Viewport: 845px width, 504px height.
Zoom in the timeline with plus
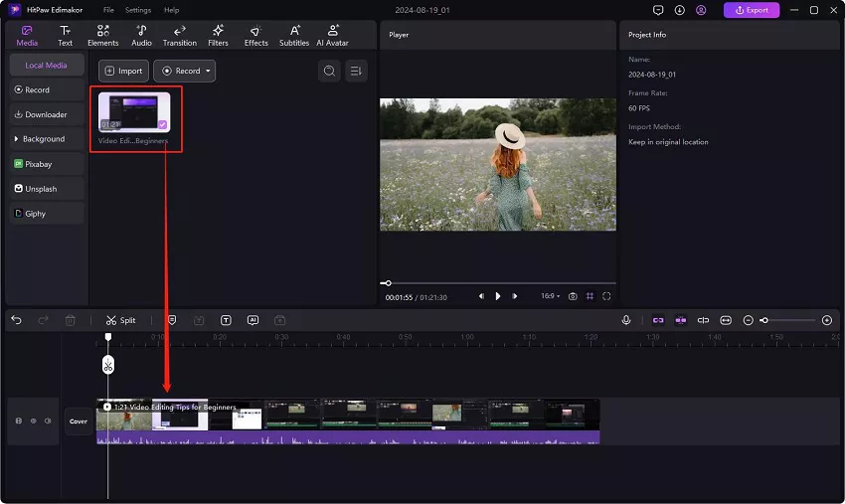pyautogui.click(x=827, y=320)
